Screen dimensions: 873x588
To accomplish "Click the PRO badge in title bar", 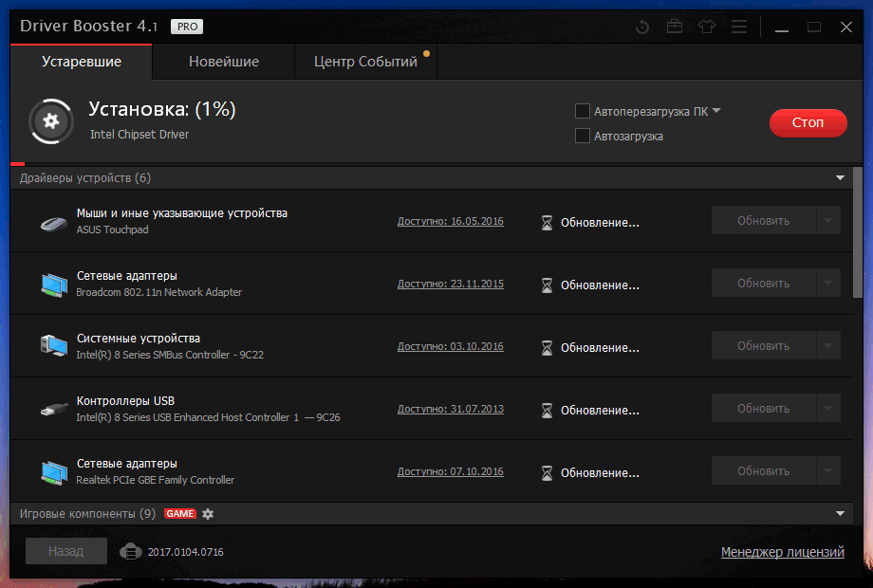I will coord(187,27).
